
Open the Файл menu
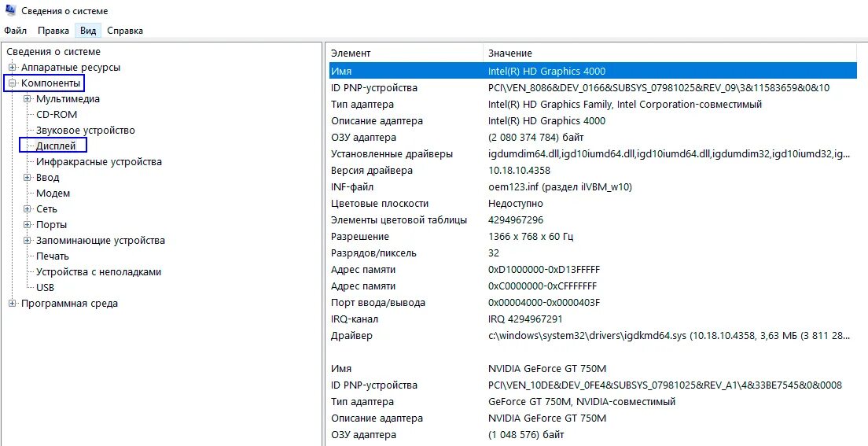point(16,31)
